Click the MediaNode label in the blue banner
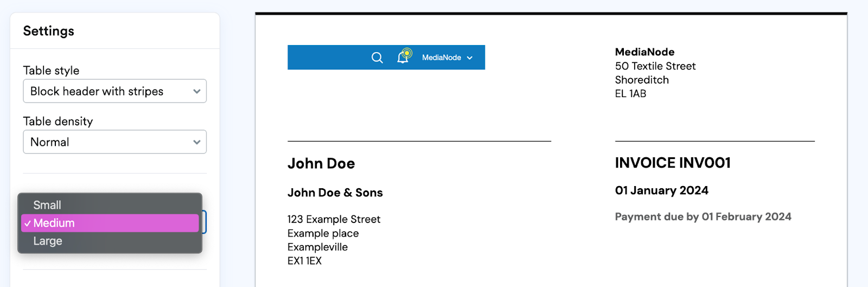868x287 pixels. click(441, 58)
